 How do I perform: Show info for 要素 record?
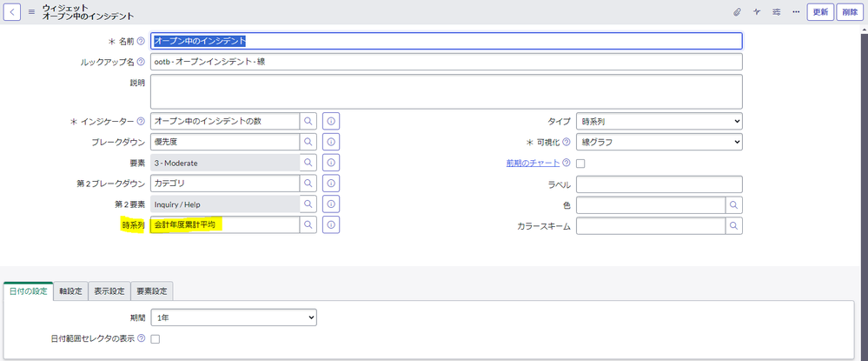click(x=331, y=163)
